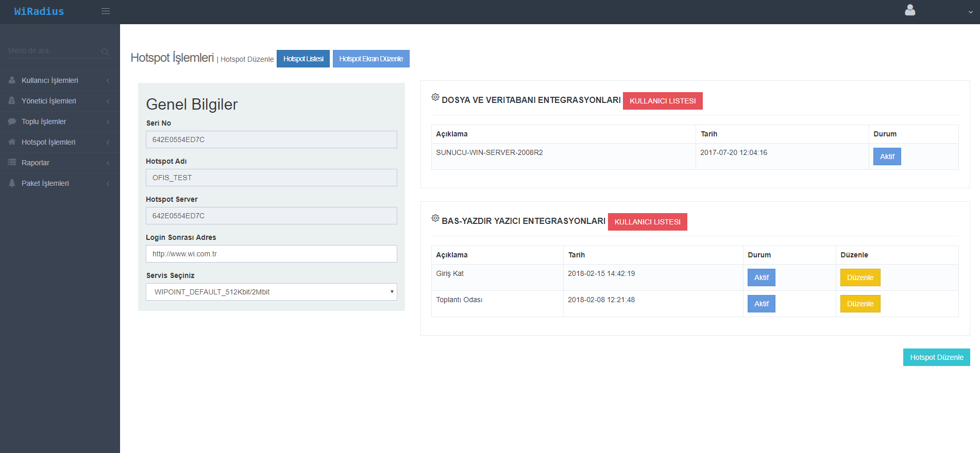Click the Raporlar list icon
The width and height of the screenshot is (980, 453).
pyautogui.click(x=12, y=163)
